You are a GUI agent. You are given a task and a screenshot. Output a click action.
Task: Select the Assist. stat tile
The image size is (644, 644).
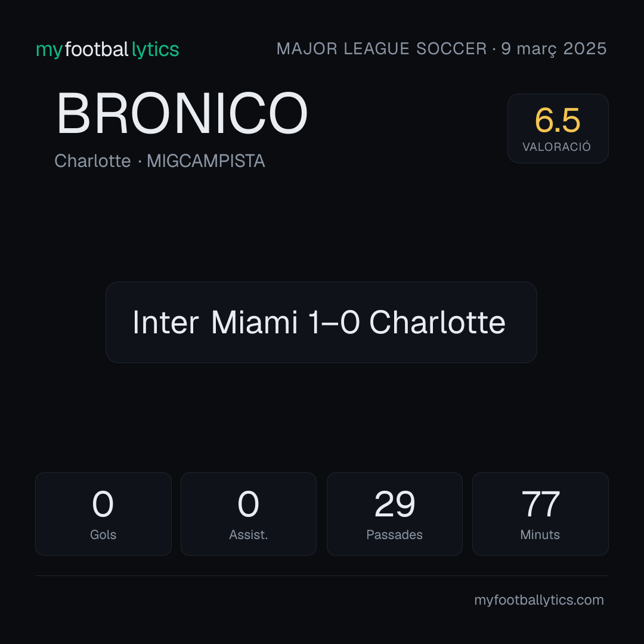tap(249, 514)
